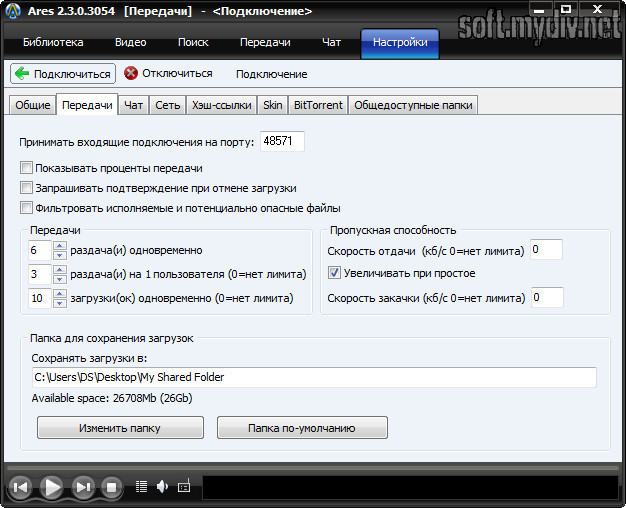The height and width of the screenshot is (508, 626).
Task: Click the Скорость закачки limit field
Action: tap(547, 297)
